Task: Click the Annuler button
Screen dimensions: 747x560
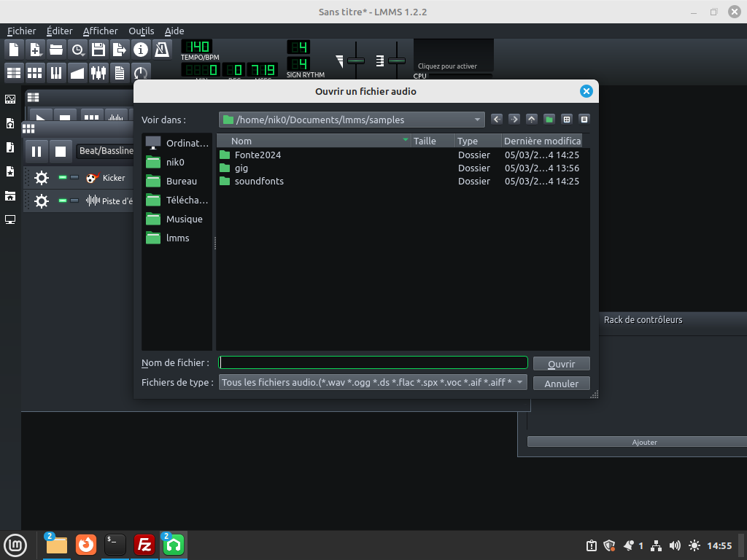Action: click(562, 384)
